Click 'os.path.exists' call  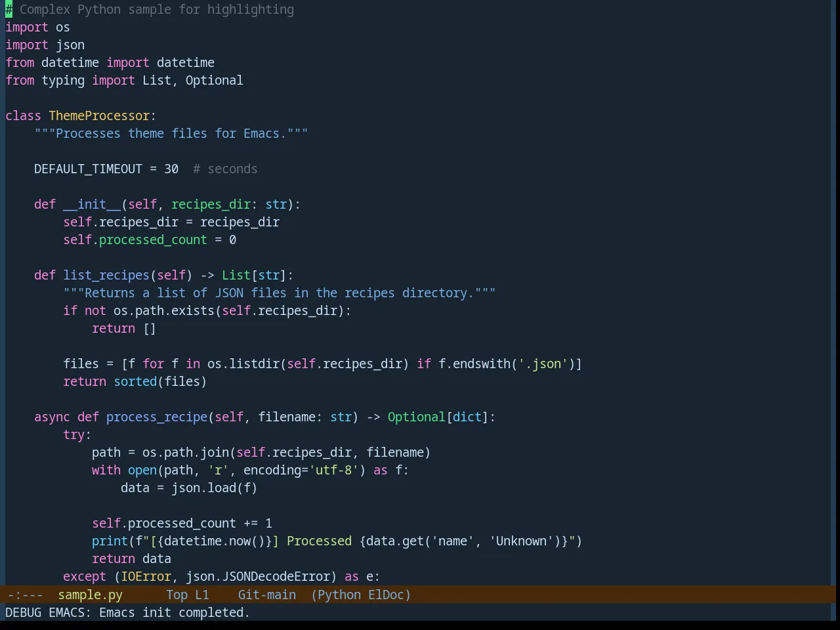(x=164, y=310)
